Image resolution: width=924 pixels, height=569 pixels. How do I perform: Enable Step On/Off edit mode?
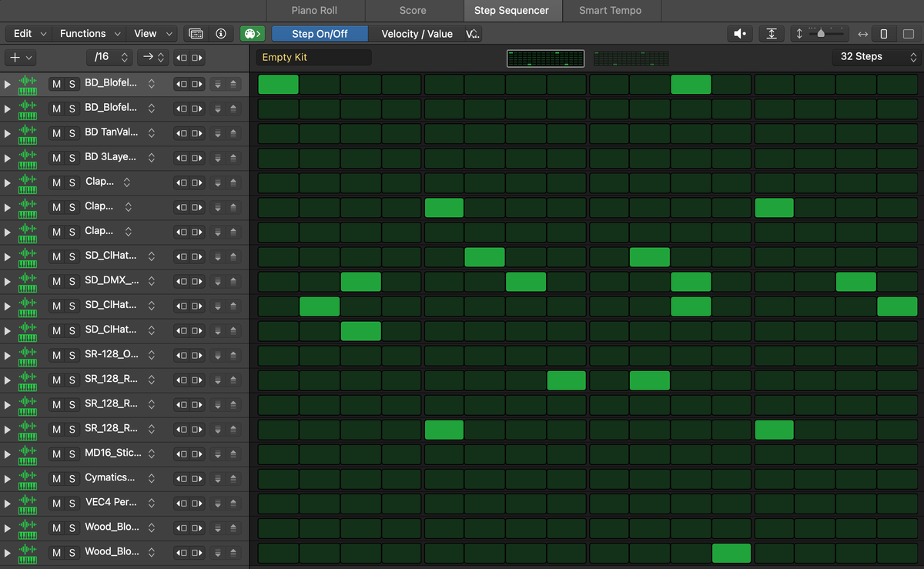pyautogui.click(x=319, y=34)
